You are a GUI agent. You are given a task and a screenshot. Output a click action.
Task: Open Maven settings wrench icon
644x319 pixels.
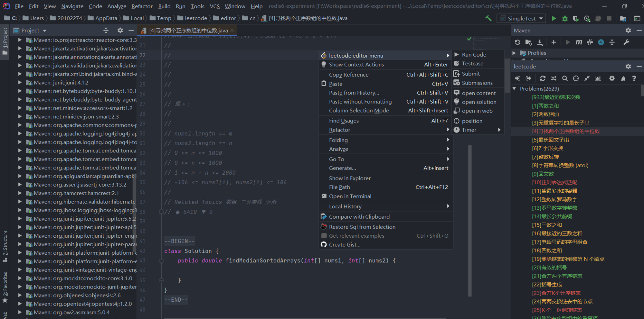pyautogui.click(x=626, y=42)
